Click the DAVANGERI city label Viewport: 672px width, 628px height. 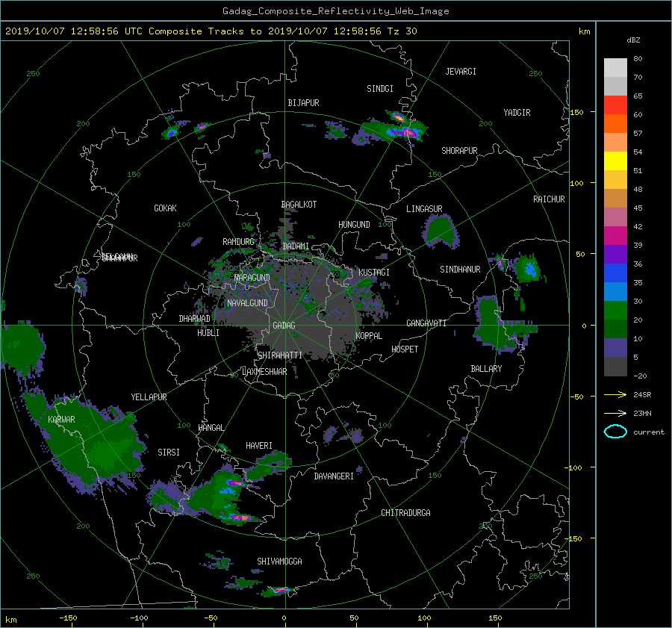pyautogui.click(x=334, y=476)
